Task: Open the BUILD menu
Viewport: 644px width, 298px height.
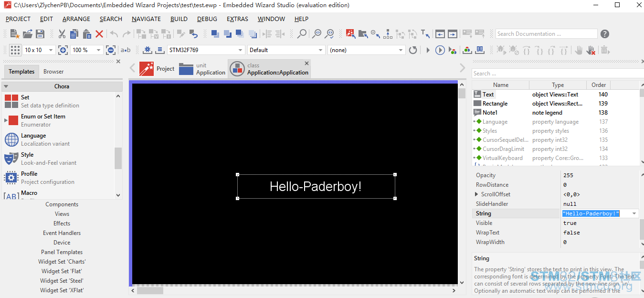Action: coord(179,19)
